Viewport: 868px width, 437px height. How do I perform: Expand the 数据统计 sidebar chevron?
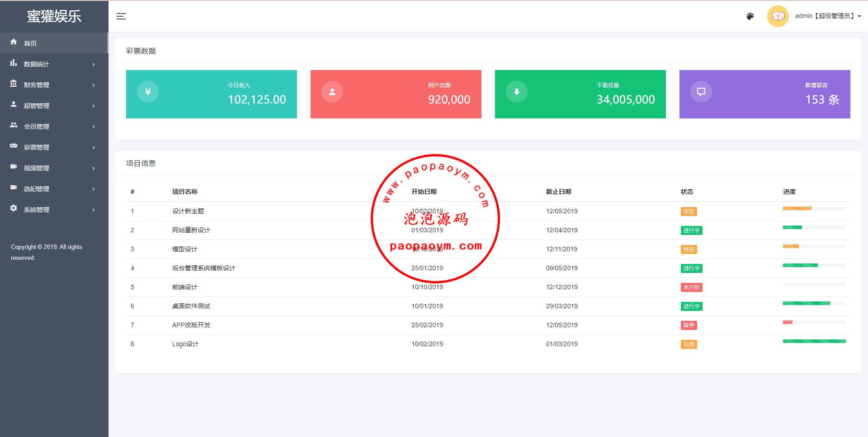pyautogui.click(x=94, y=64)
